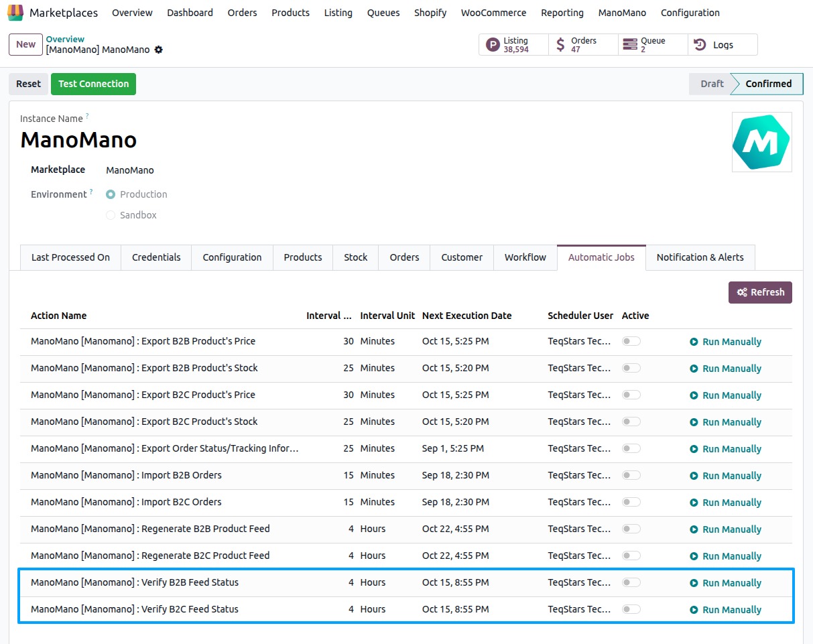The width and height of the screenshot is (813, 644).
Task: Open row 'Import B2C Orders'
Action: point(405,502)
